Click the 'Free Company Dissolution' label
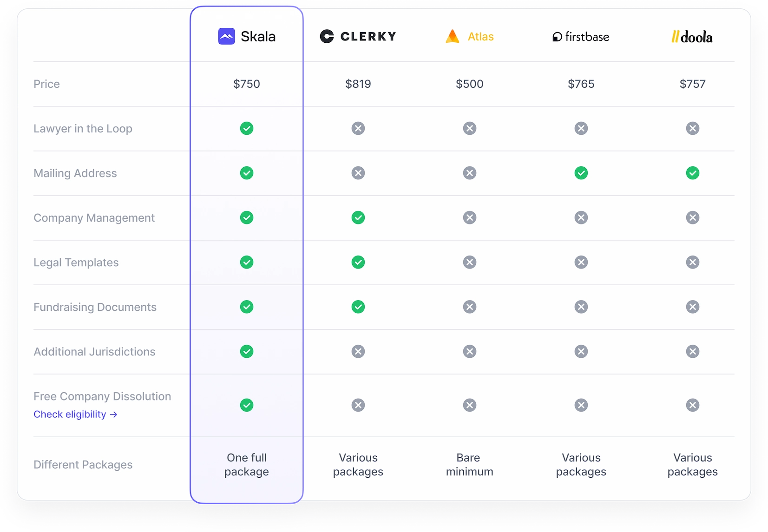This screenshot has height=532, width=768. click(x=102, y=396)
